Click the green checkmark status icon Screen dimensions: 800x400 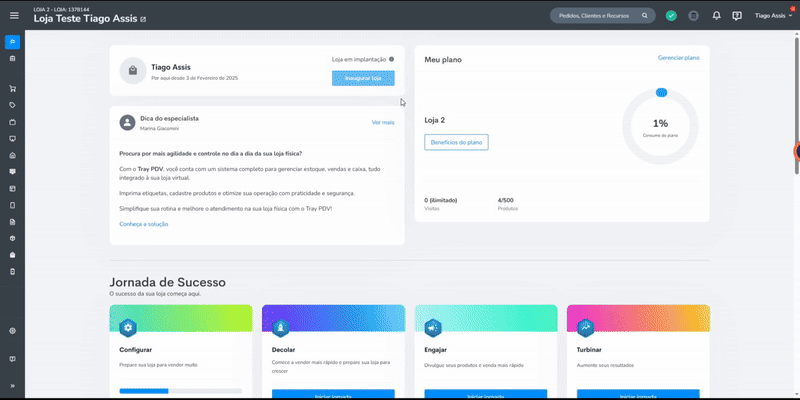click(x=671, y=16)
